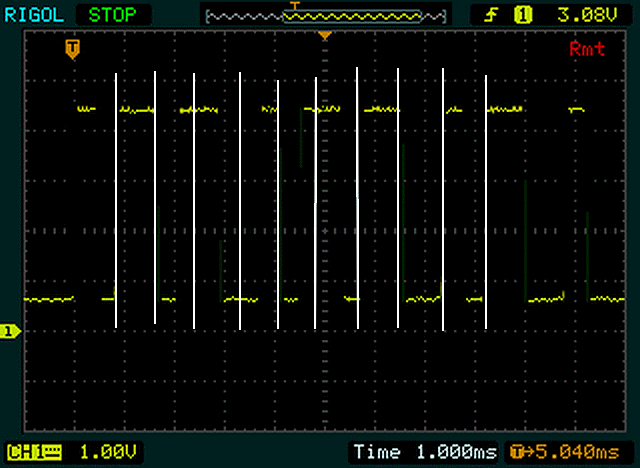Click the Time 1.000ms timebase readout
Screen dimensions: 640x468
point(425,452)
